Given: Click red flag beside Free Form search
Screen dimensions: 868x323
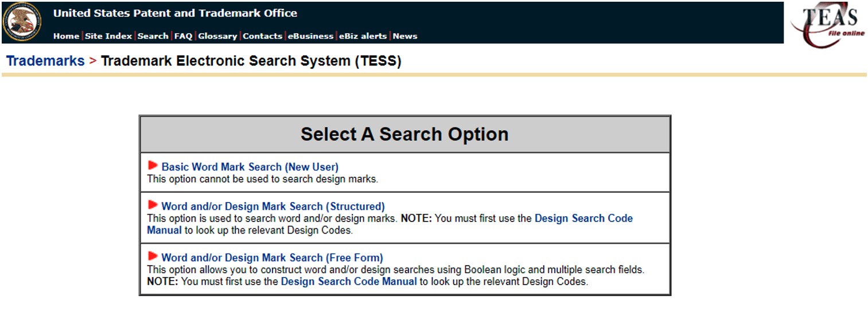Looking at the screenshot, I should [153, 256].
